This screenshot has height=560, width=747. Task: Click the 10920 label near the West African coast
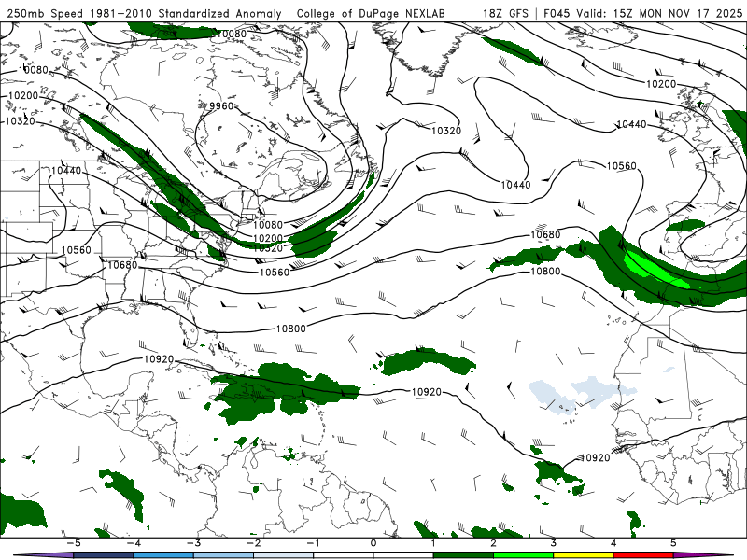click(595, 457)
